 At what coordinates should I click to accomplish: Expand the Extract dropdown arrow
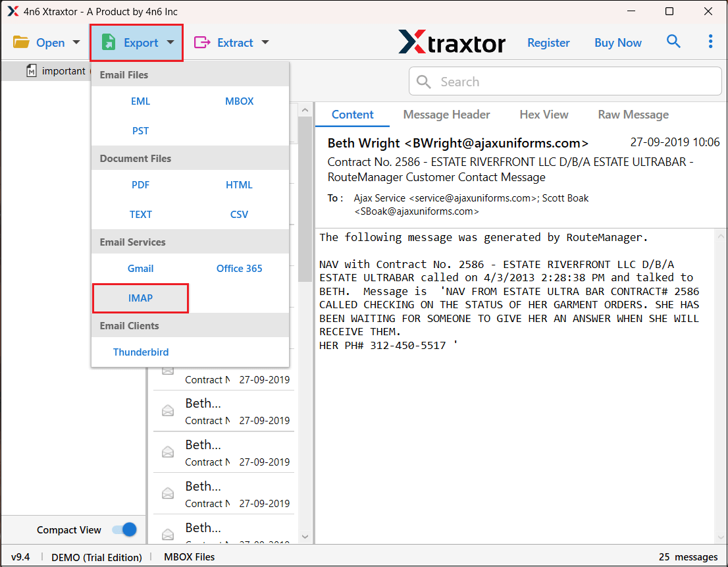pos(265,43)
